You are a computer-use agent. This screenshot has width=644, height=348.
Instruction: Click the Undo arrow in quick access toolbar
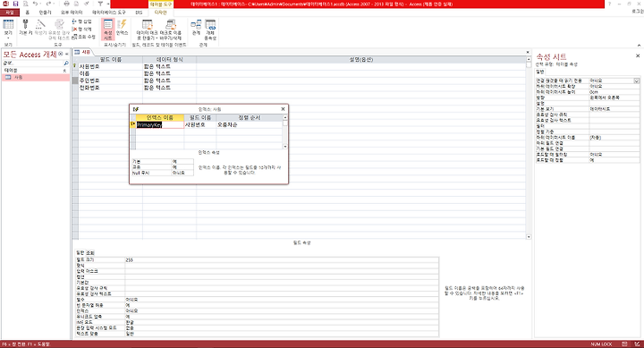35,4
